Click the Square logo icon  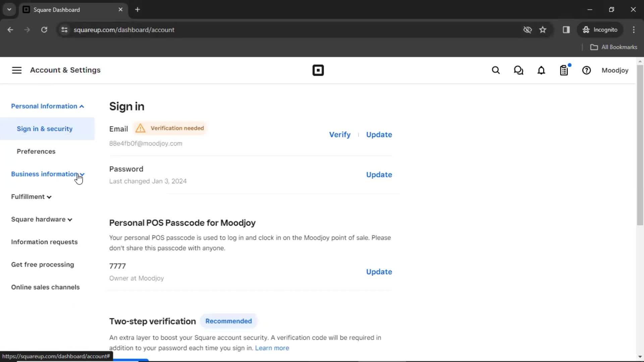(318, 70)
